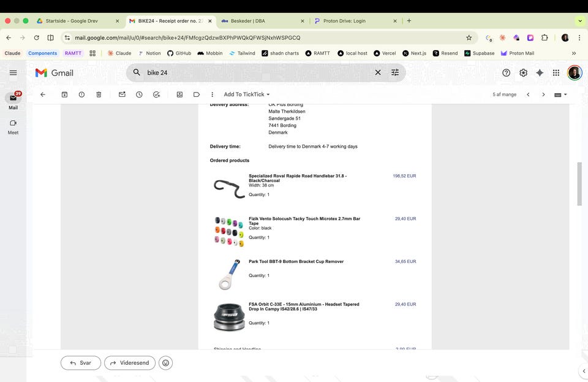588x382 pixels.
Task: Show the newer email arrow
Action: pyautogui.click(x=528, y=94)
